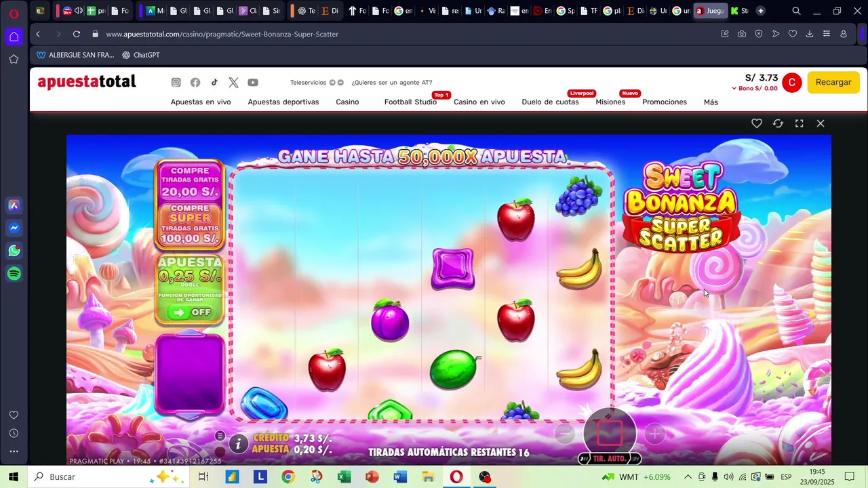Open ChatGPT bookmark
The width and height of the screenshot is (868, 488).
click(x=141, y=55)
